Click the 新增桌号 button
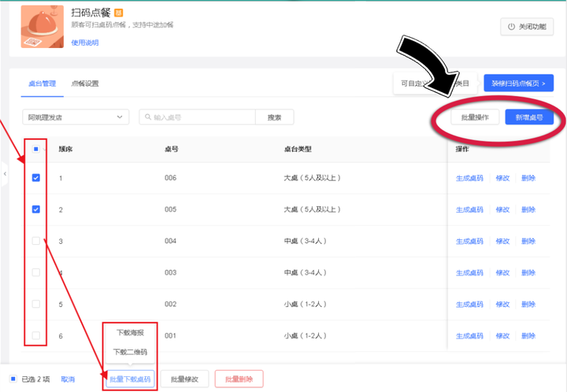The height and width of the screenshot is (392, 567). 529,117
